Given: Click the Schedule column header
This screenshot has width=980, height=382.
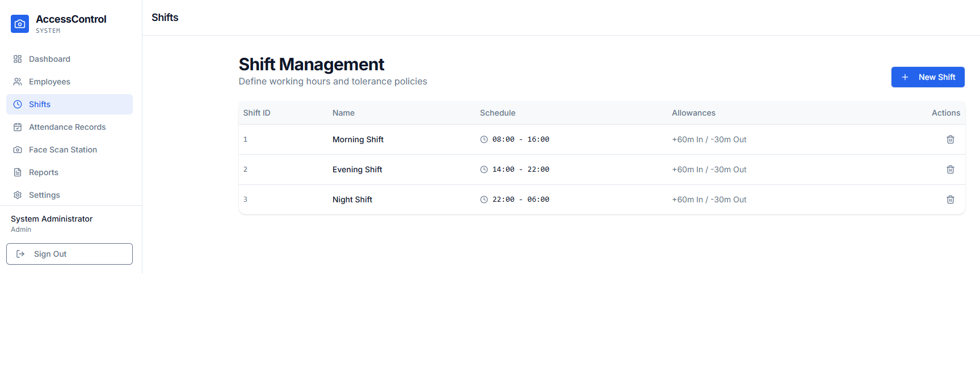Looking at the screenshot, I should pos(497,113).
